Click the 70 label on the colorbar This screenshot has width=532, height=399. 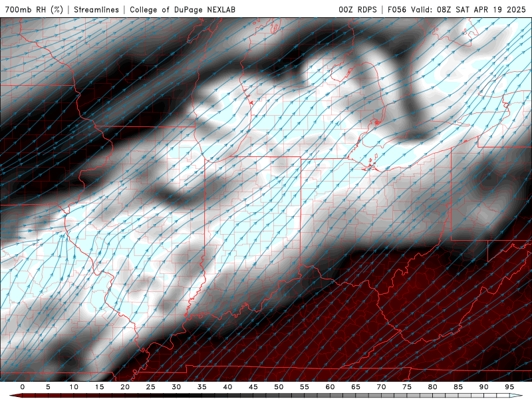tap(381, 387)
